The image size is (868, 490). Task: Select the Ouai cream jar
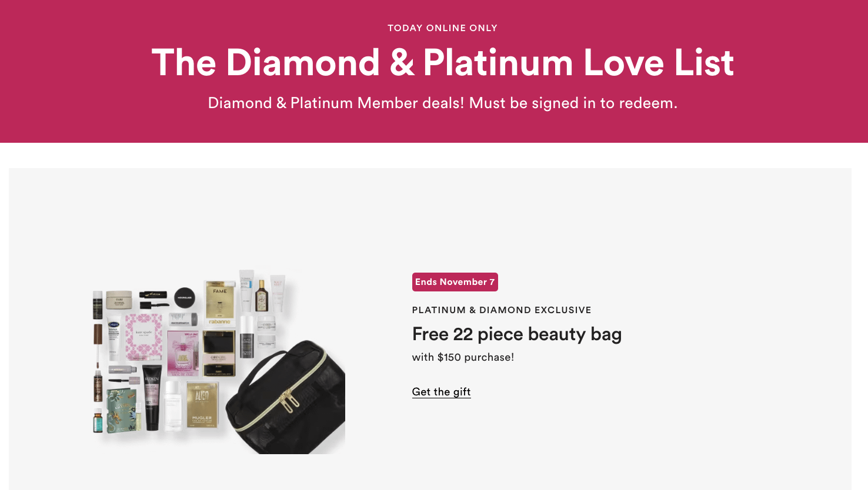[119, 299]
